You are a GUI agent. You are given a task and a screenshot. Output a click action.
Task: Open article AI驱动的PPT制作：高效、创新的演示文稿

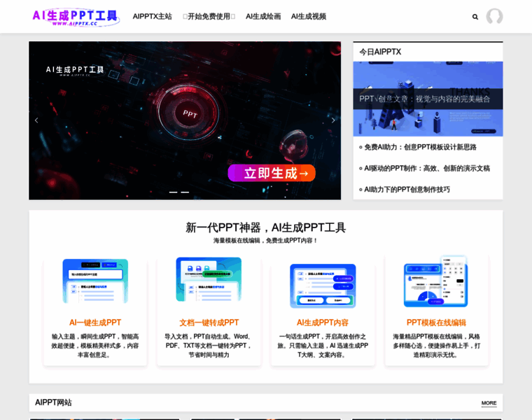point(426,169)
